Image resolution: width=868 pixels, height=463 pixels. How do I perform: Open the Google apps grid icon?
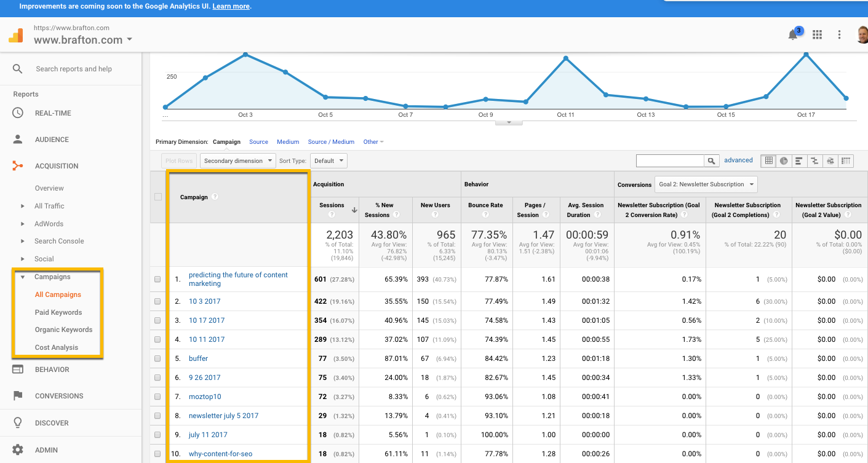pos(817,35)
